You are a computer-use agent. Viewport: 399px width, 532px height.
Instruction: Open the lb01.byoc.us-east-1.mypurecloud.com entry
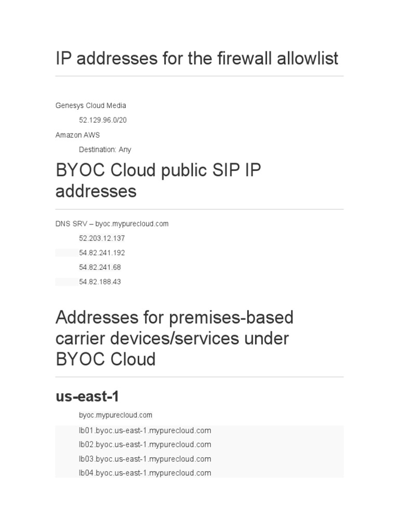click(x=145, y=431)
